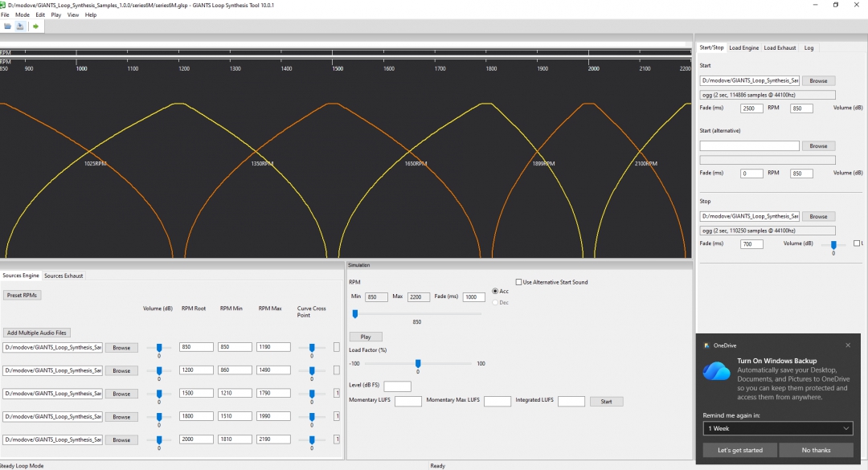Click the green arrow toolbar icon
The image size is (868, 470).
click(x=35, y=26)
